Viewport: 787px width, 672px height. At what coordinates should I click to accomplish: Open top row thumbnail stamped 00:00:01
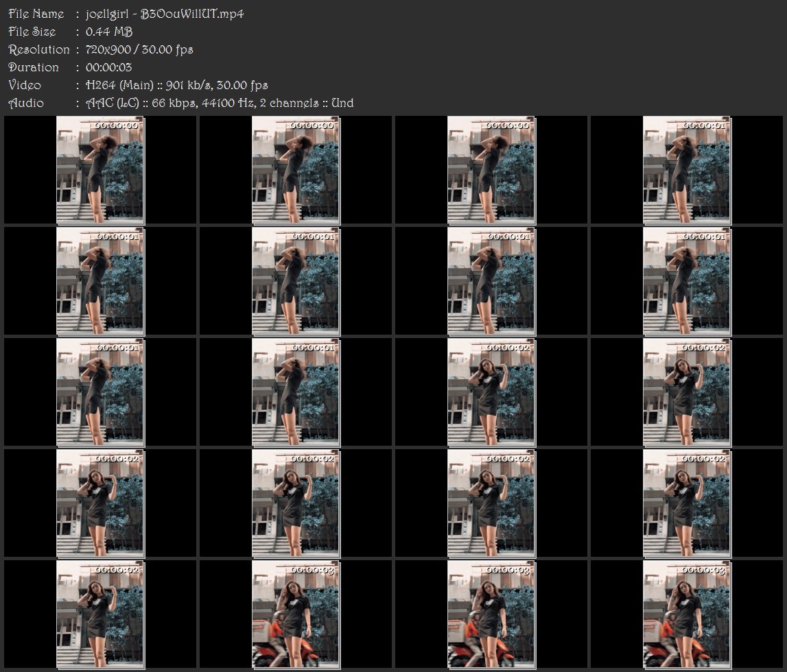pyautogui.click(x=687, y=170)
